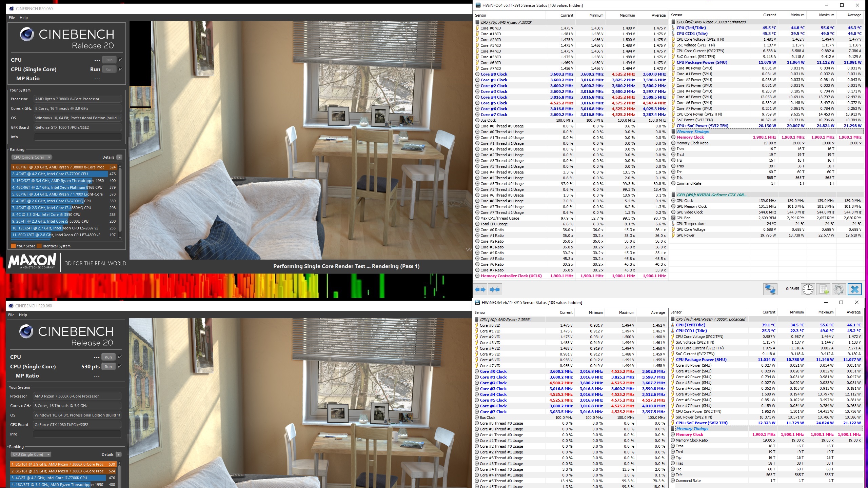Open HWiNFO sensor settings gear icon
Image resolution: width=868 pixels, height=488 pixels.
coord(839,289)
